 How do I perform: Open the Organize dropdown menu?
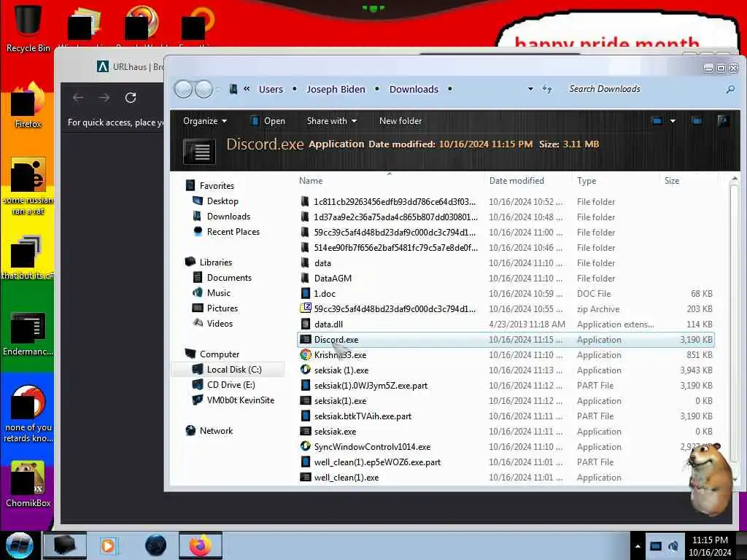[x=205, y=121]
